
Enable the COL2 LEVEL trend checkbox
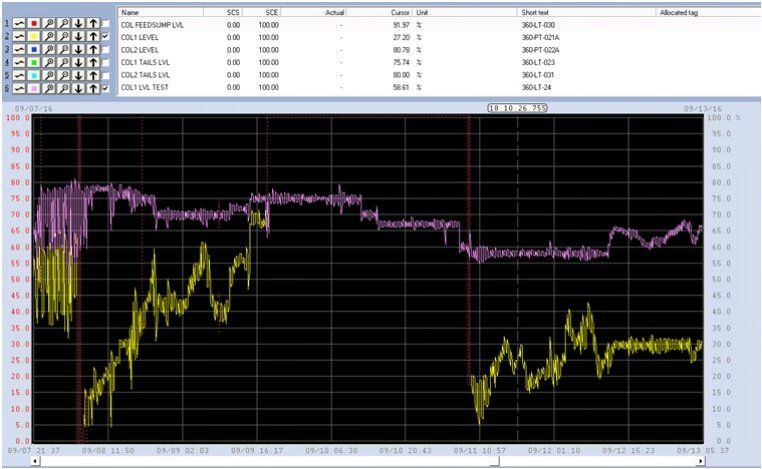click(106, 50)
